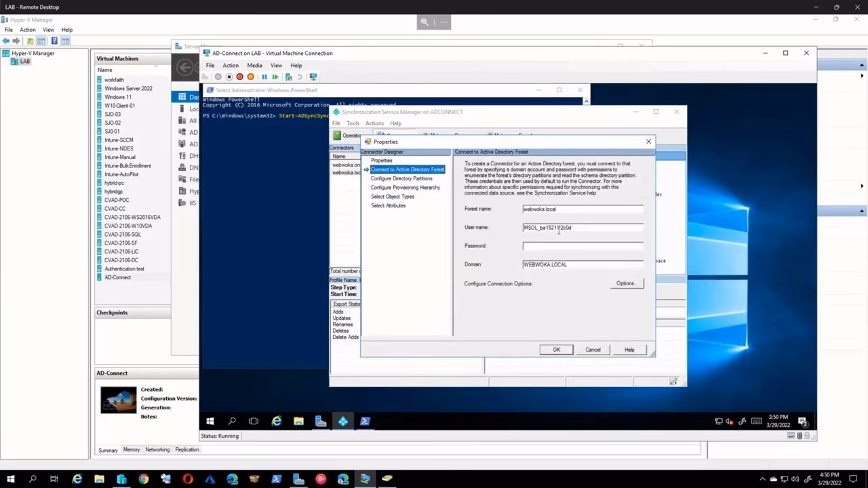
Task: Open Media menu in VM Connection window
Action: pos(254,66)
